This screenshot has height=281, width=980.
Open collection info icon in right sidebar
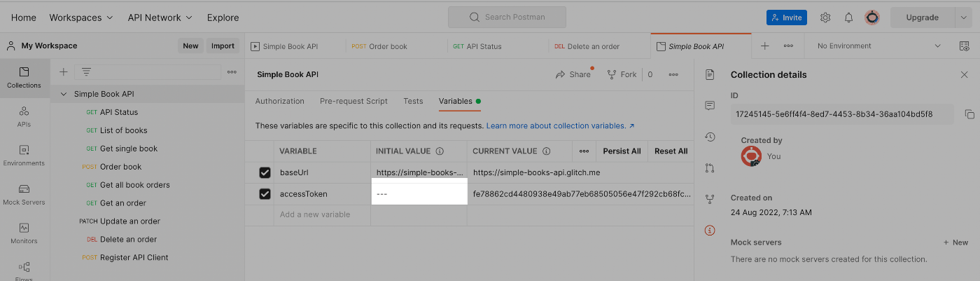pos(710,230)
